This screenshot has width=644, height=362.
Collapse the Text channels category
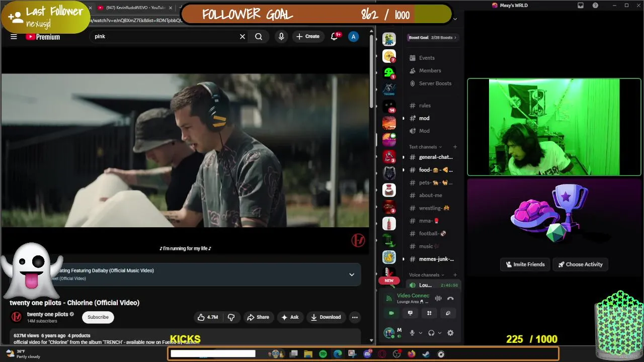pyautogui.click(x=425, y=147)
